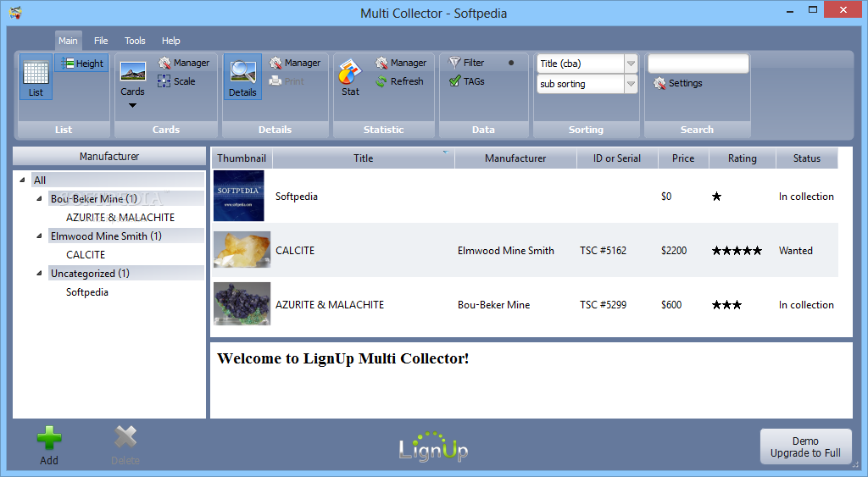Screen dimensions: 868x477
Task: Open Search Settings
Action: pos(678,84)
